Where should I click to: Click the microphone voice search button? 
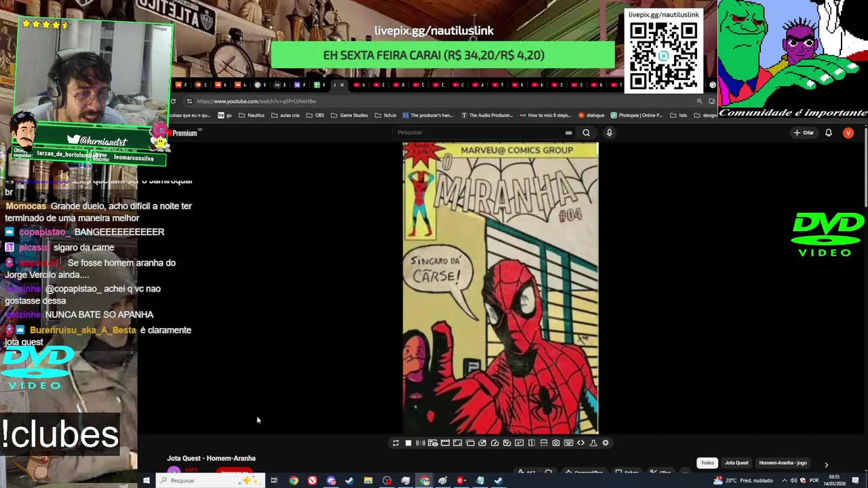click(x=609, y=133)
